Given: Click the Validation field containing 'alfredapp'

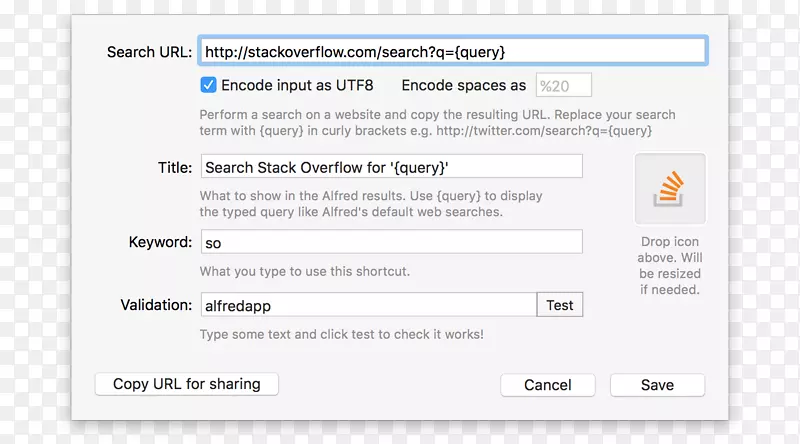Looking at the screenshot, I should click(368, 305).
